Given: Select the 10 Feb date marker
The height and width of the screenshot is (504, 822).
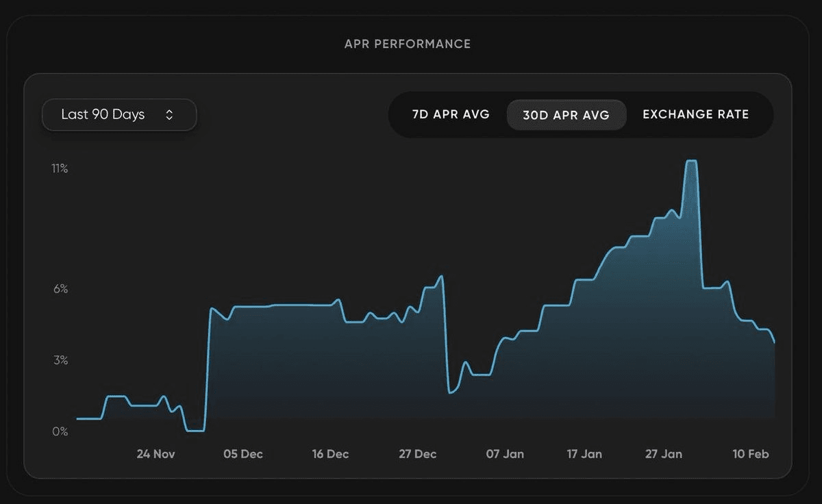Looking at the screenshot, I should pyautogui.click(x=751, y=454).
